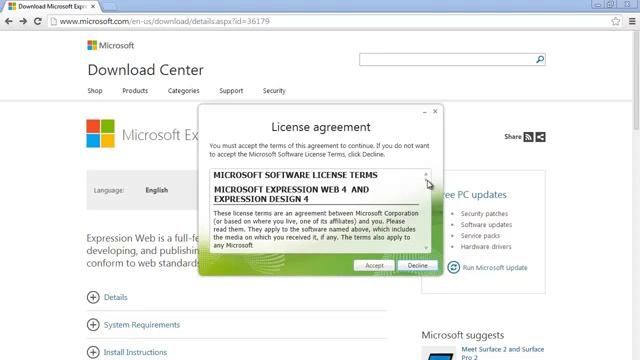Image resolution: width=640 pixels, height=360 pixels.
Task: Click the search magnifier icon
Action: tap(540, 60)
